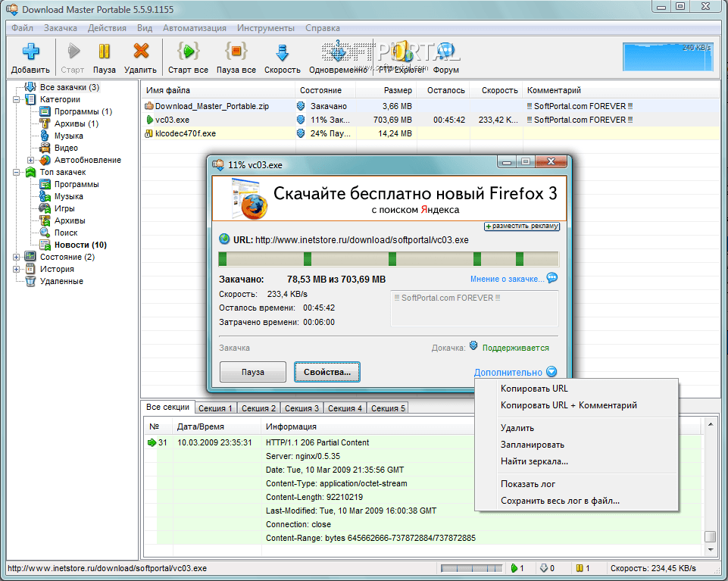Click the Firefox 3 advertisement banner
Viewport: 728px width, 581px height.
(389, 198)
